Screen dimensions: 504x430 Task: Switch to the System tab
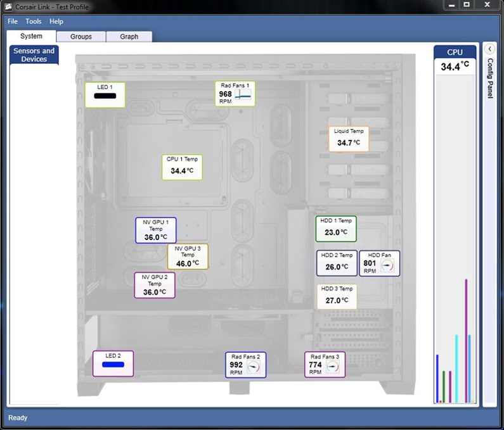coord(31,36)
